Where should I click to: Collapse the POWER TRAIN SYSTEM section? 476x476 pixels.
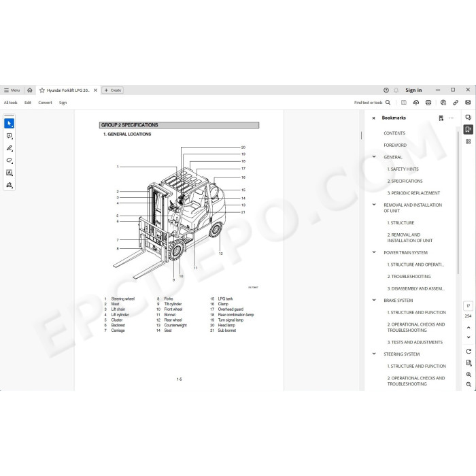point(374,252)
